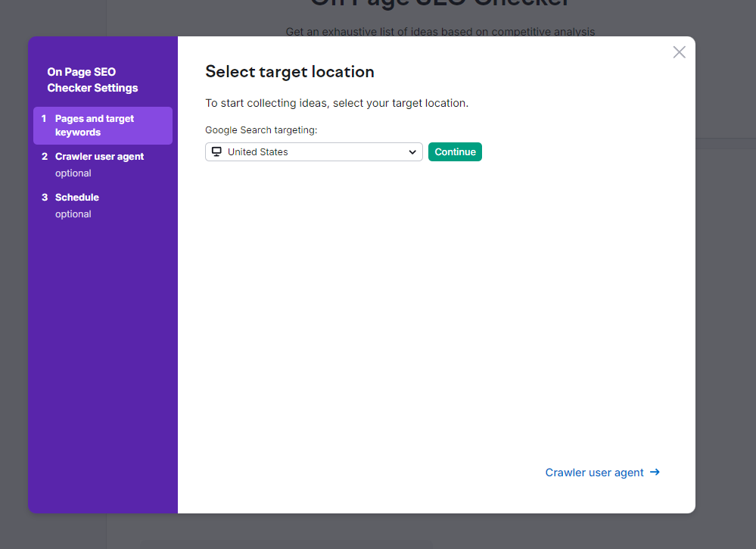Image resolution: width=756 pixels, height=549 pixels.
Task: Click the background text about competitive analysis
Action: pyautogui.click(x=440, y=32)
